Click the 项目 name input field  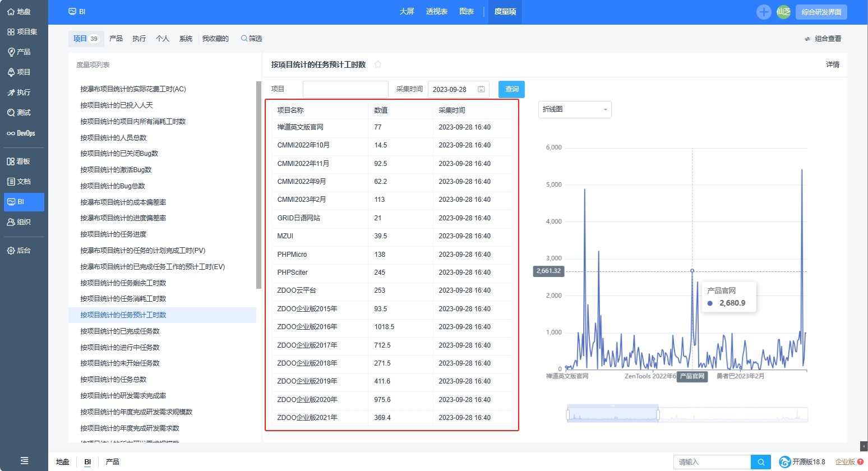point(345,89)
